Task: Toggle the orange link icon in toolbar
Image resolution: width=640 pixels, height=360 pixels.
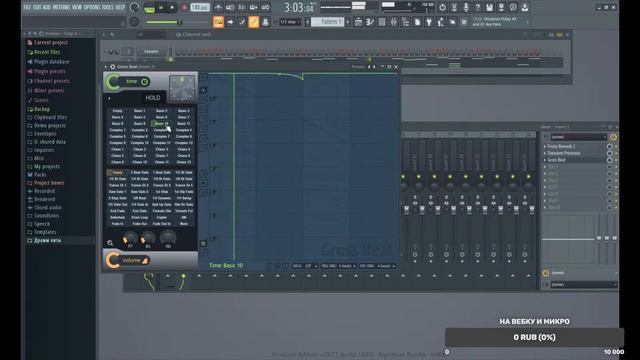Action: tap(253, 22)
